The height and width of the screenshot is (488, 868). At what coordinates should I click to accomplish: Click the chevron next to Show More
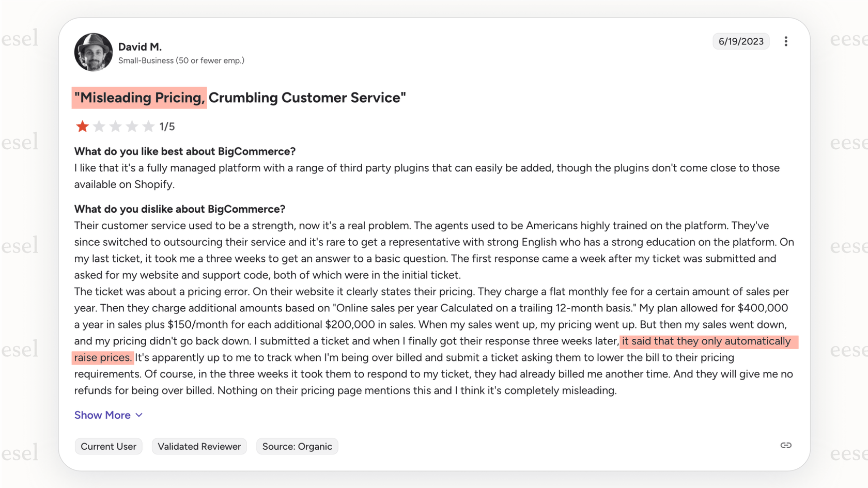[x=138, y=415]
